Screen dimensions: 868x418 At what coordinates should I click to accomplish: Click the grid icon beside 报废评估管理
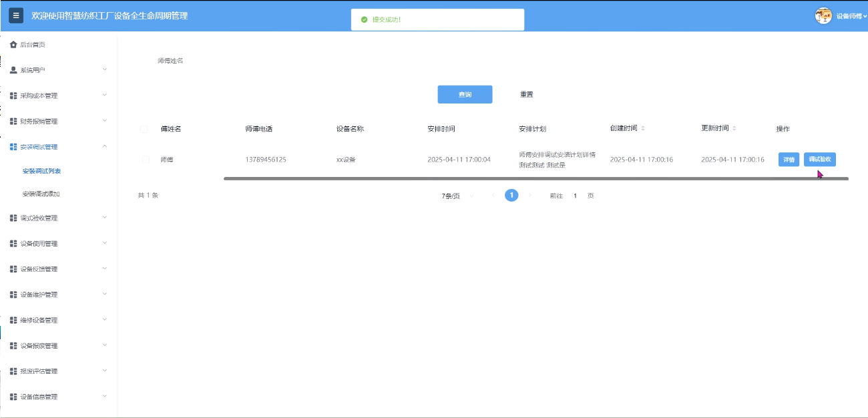pos(13,371)
